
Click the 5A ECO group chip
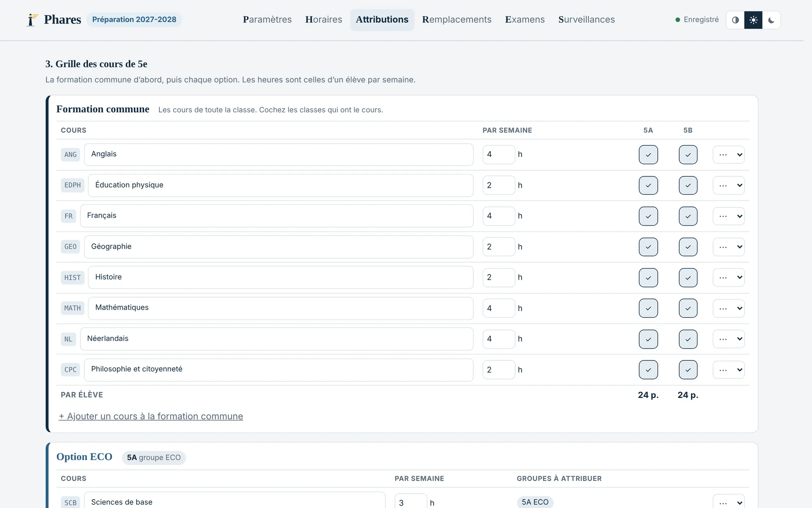[535, 502]
